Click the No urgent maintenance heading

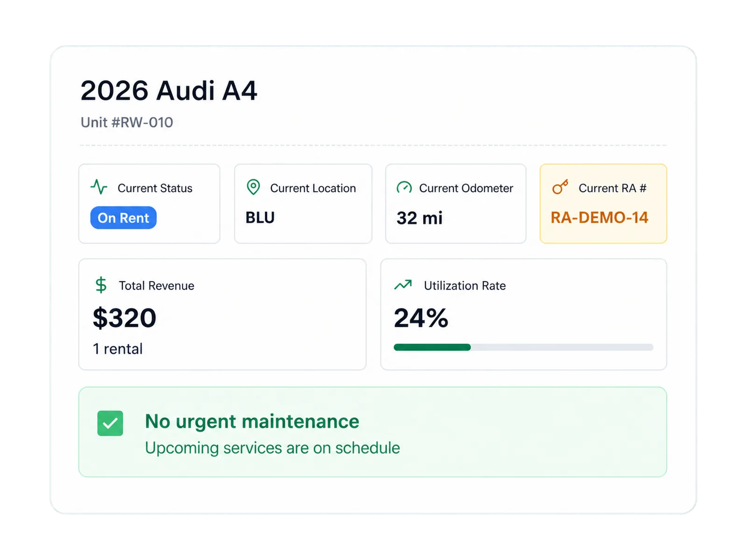(252, 421)
